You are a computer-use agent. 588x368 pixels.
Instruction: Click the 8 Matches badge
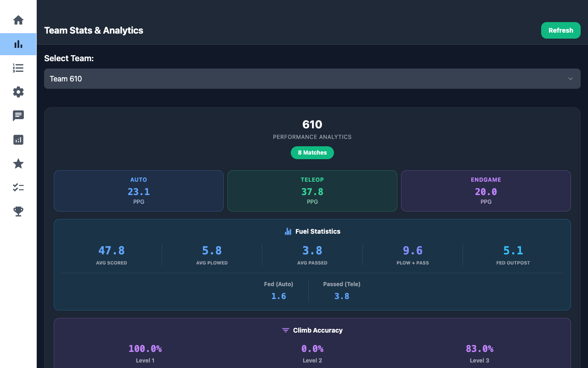pos(312,153)
